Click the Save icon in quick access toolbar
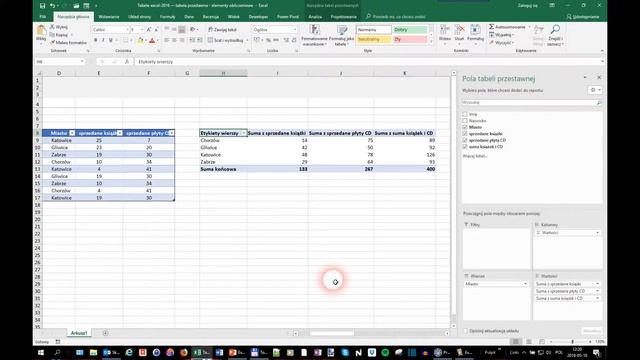 coord(42,6)
